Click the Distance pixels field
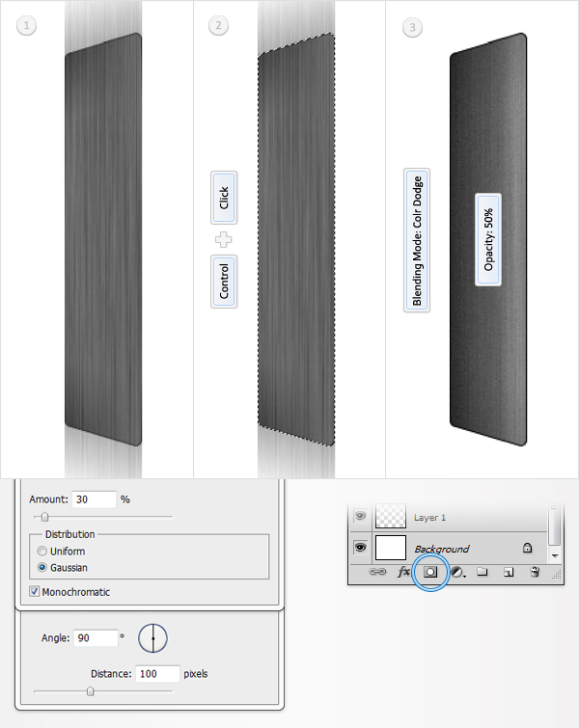Image resolution: width=579 pixels, height=728 pixels. tap(157, 674)
